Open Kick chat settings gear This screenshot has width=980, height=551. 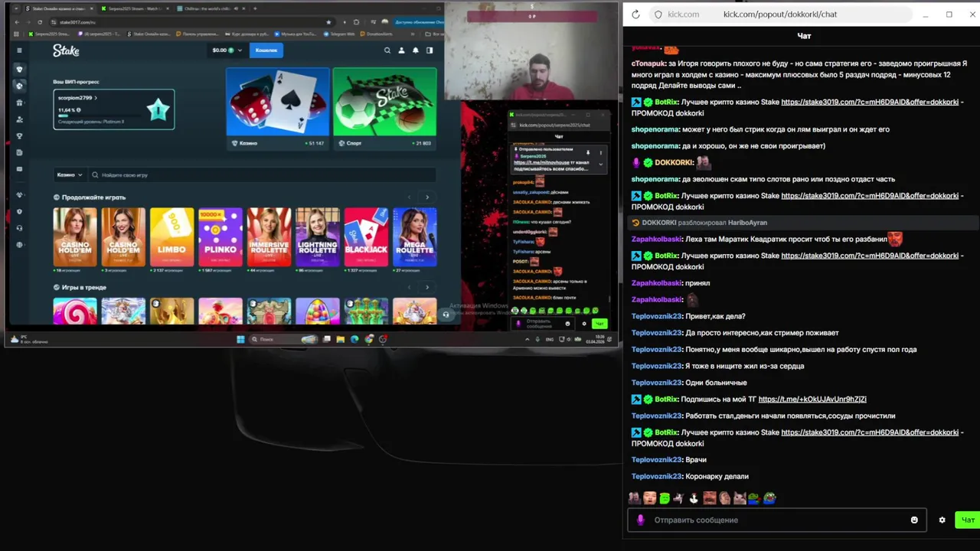(942, 520)
